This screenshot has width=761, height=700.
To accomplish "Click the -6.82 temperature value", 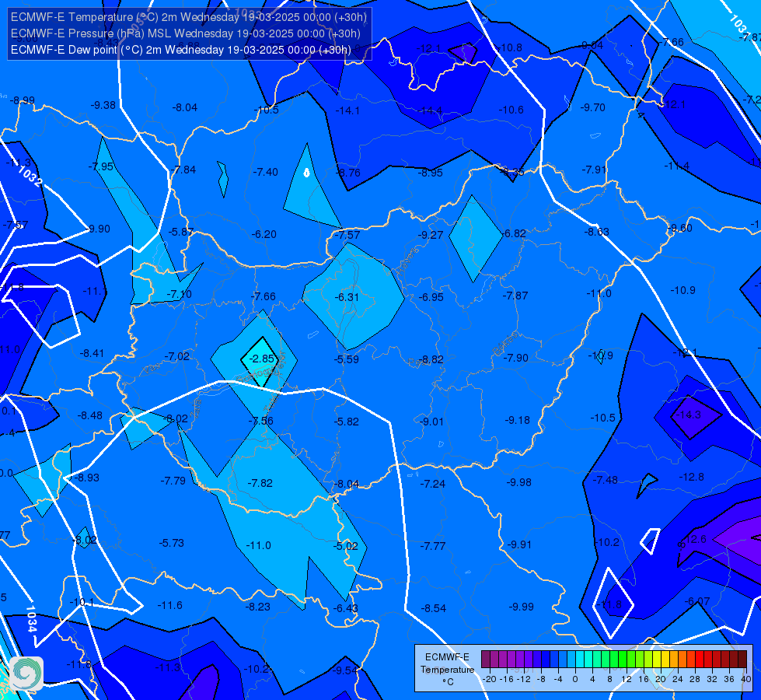I will pos(515,233).
